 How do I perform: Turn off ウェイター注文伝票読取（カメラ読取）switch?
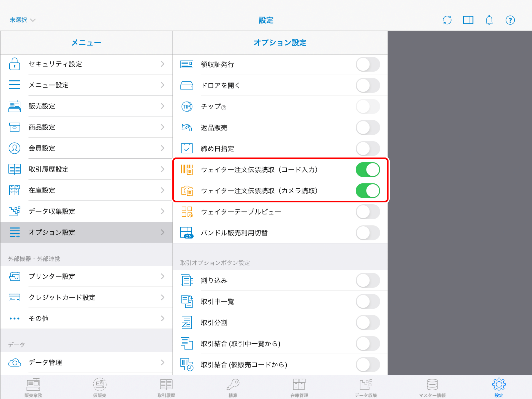point(368,191)
